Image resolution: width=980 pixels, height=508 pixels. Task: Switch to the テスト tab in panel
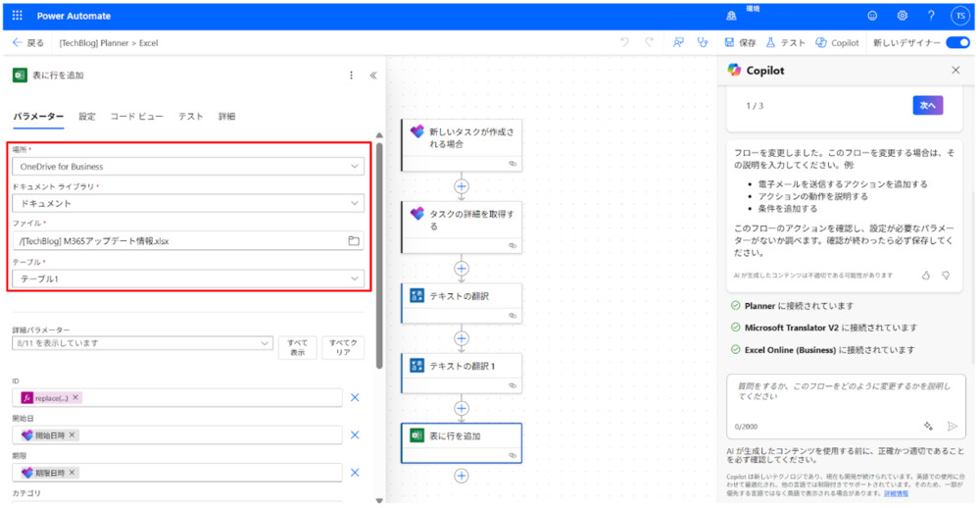click(x=191, y=117)
